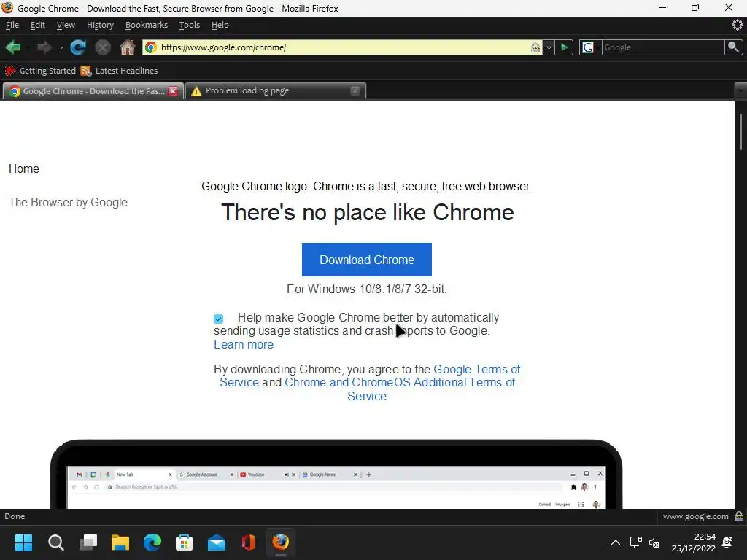
Task: Click the URL address field
Action: point(343,47)
